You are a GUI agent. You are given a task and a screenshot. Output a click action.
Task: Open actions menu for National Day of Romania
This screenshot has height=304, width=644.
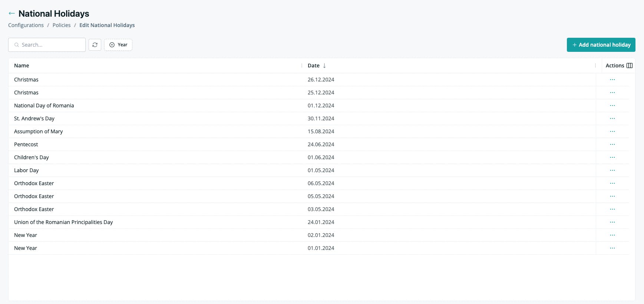click(612, 106)
